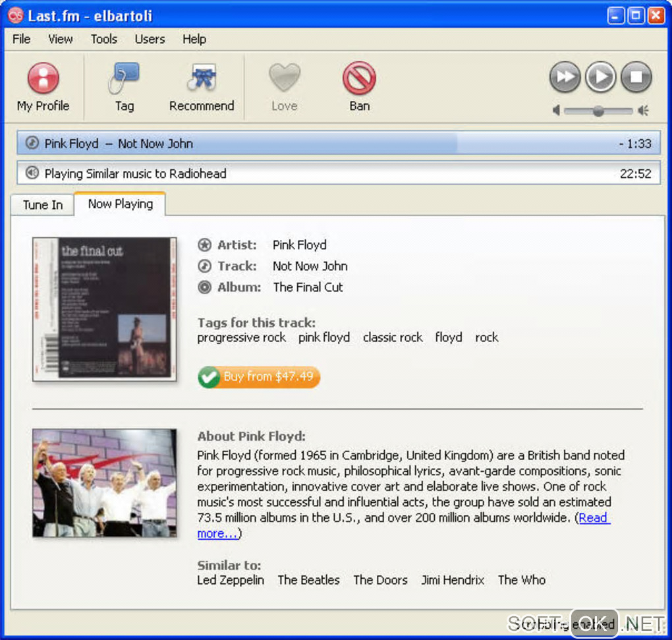Viewport: 672px width, 640px height.
Task: Click the Tag toolbar icon
Action: point(125,78)
